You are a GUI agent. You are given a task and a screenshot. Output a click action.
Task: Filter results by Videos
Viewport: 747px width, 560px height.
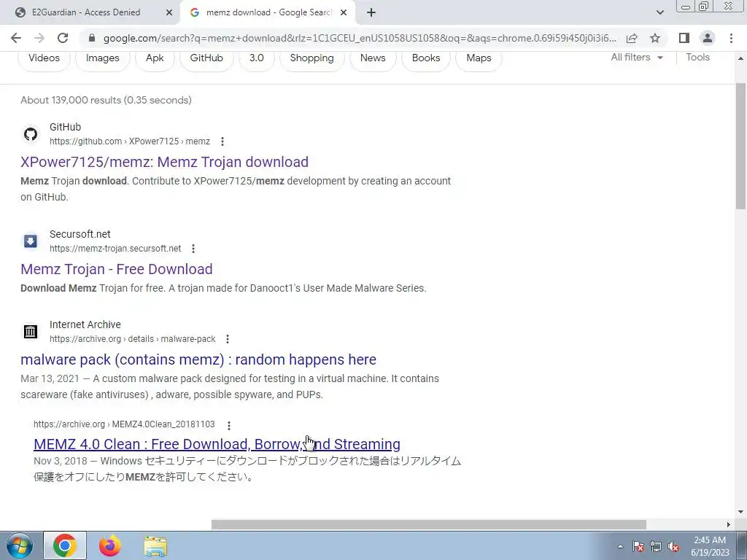tap(44, 58)
